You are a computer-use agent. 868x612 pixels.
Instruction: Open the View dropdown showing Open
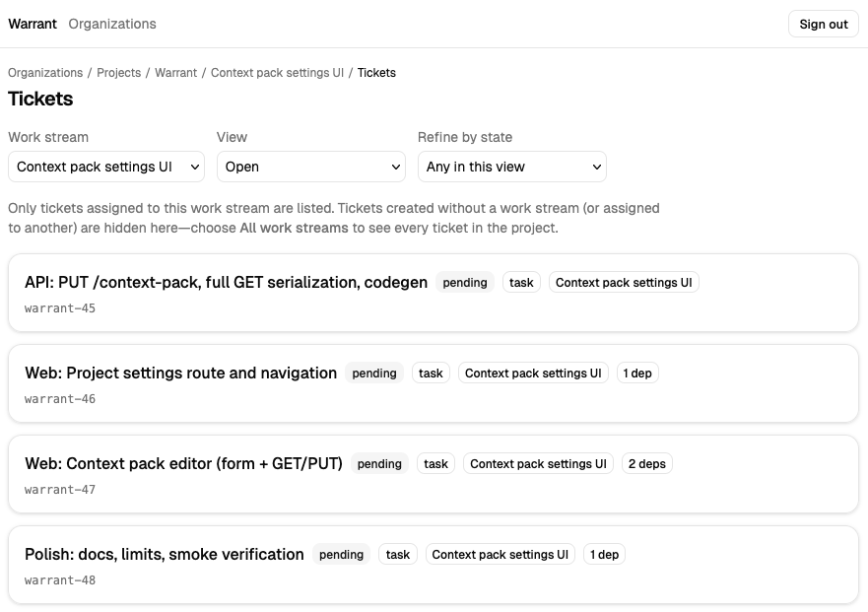click(310, 167)
